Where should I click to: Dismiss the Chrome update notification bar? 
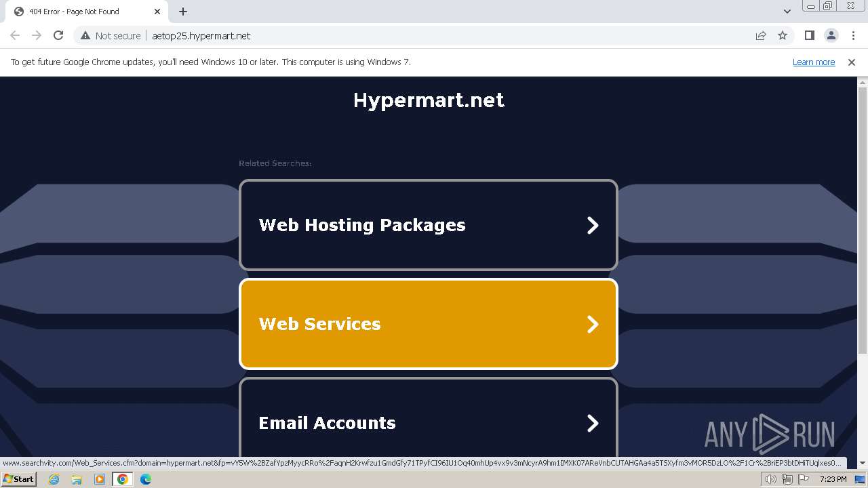tap(852, 62)
